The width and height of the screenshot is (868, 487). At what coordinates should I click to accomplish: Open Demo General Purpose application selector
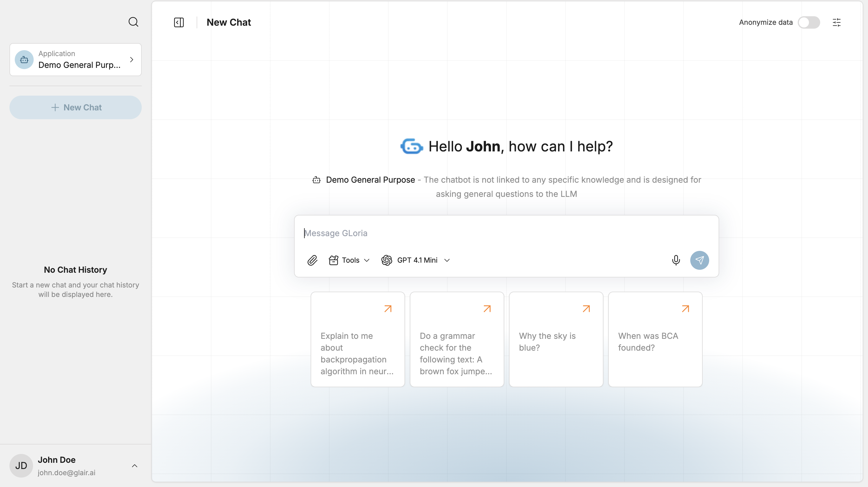[76, 60]
